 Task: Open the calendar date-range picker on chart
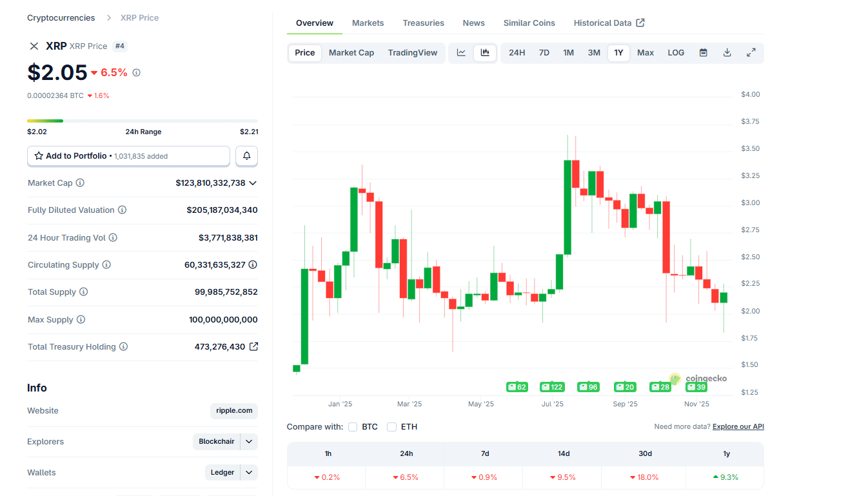[x=703, y=52]
